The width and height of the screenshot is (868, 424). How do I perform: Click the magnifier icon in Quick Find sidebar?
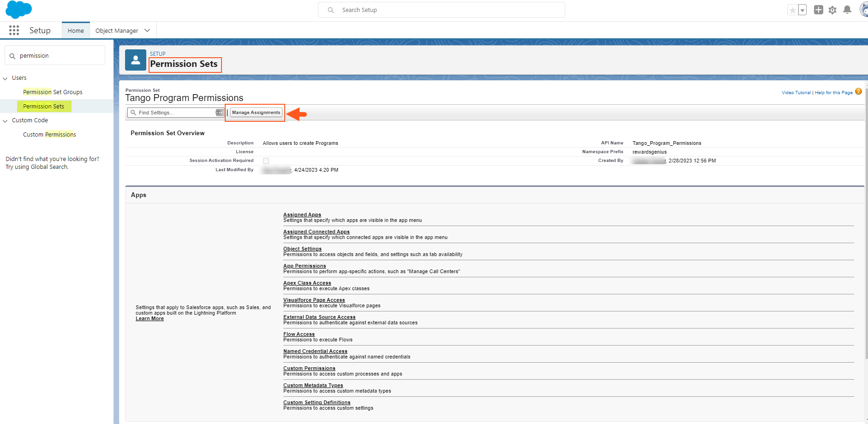13,55
